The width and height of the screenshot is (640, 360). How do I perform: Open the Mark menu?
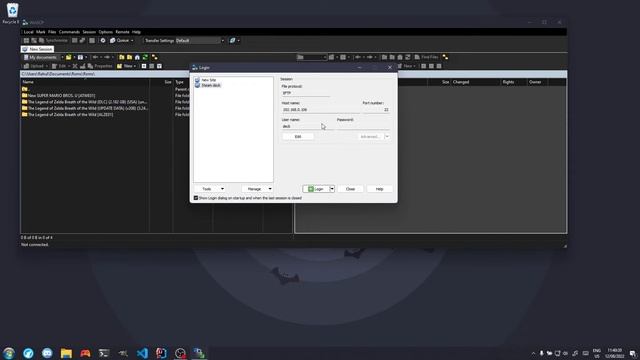click(x=40, y=32)
